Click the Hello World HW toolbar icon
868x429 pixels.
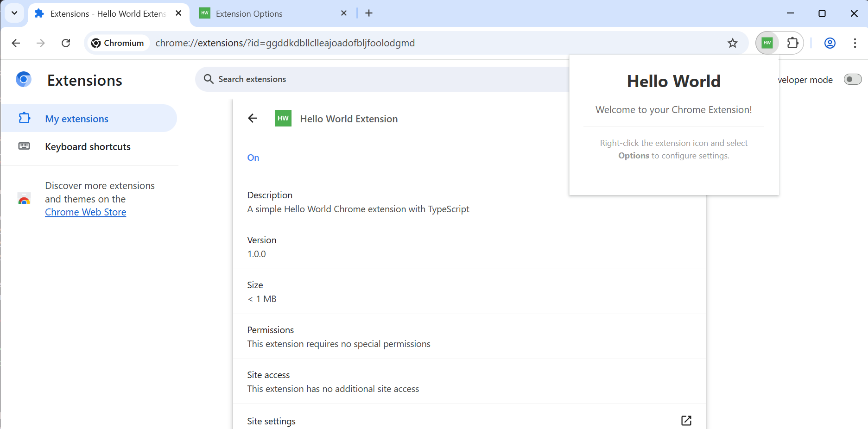point(767,43)
